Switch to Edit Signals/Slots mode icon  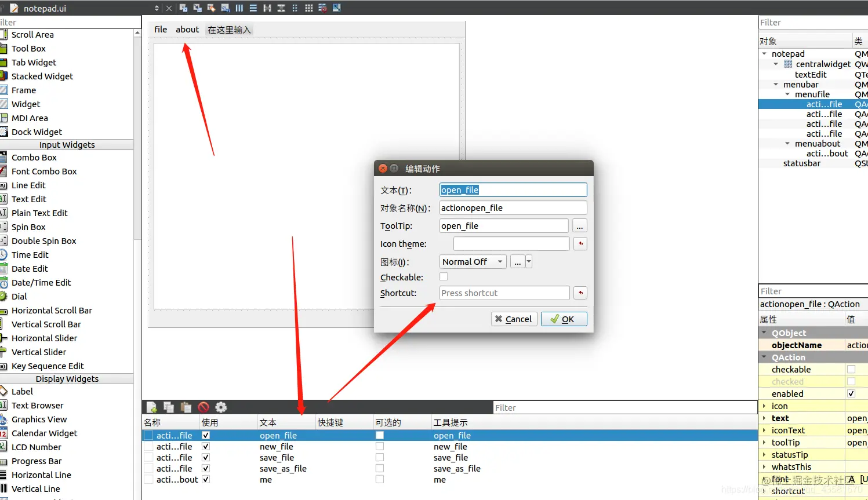tap(197, 8)
